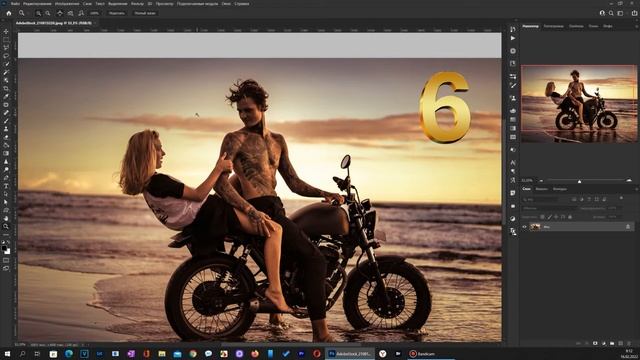The image size is (640, 360).
Task: Click the 100% button in options bar
Action: (x=94, y=13)
